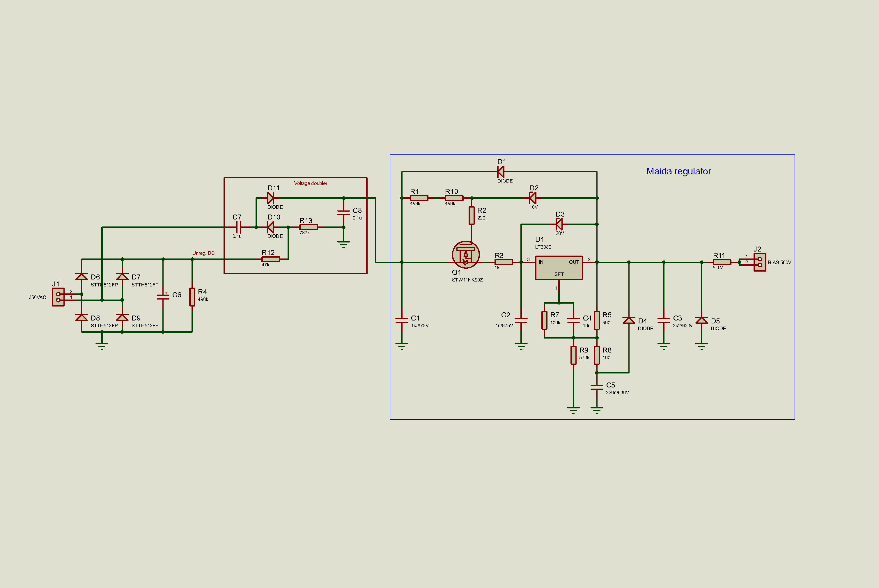The width and height of the screenshot is (879, 588).
Task: Click the D3 20V zener diode
Action: pyautogui.click(x=559, y=224)
